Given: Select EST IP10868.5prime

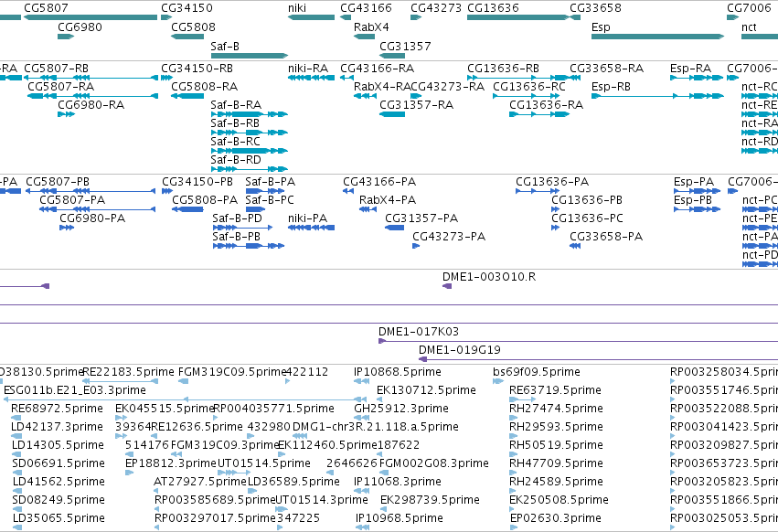Looking at the screenshot, I should [361, 380].
